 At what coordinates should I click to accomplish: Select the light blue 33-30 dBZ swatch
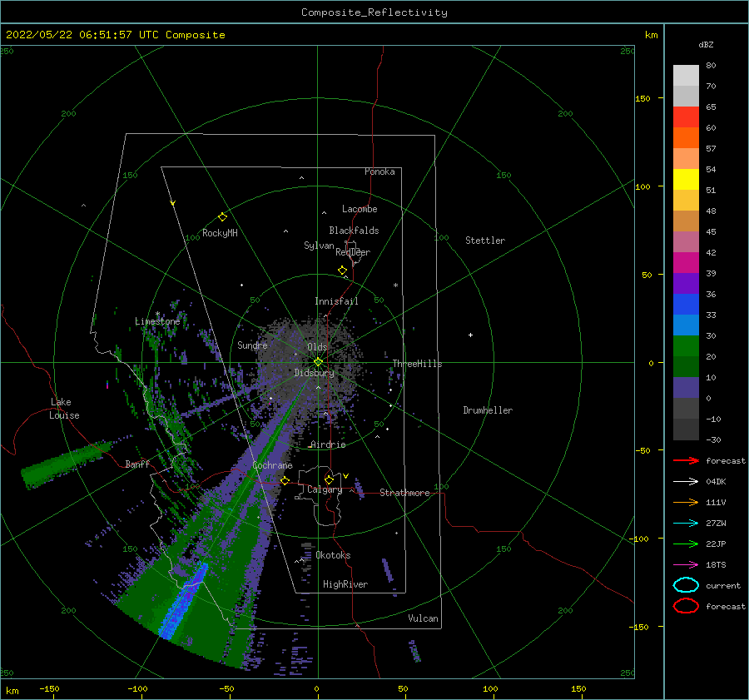click(686, 325)
